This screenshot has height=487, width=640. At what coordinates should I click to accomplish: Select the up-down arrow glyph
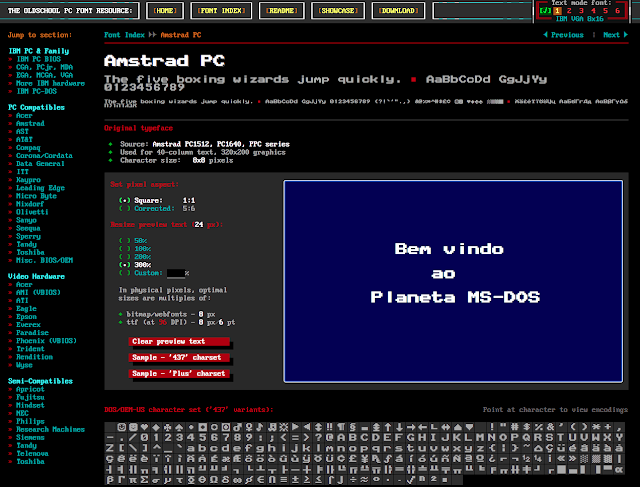click(x=319, y=427)
